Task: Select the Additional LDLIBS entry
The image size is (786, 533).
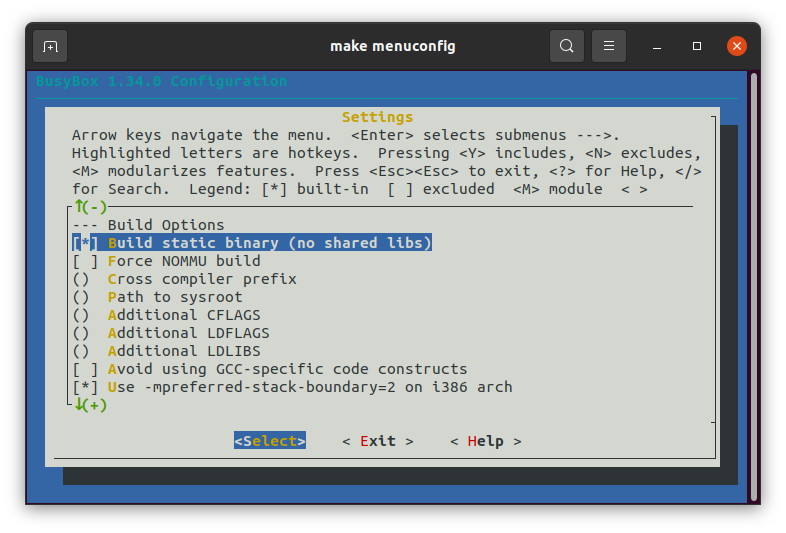Action: pyautogui.click(x=166, y=351)
